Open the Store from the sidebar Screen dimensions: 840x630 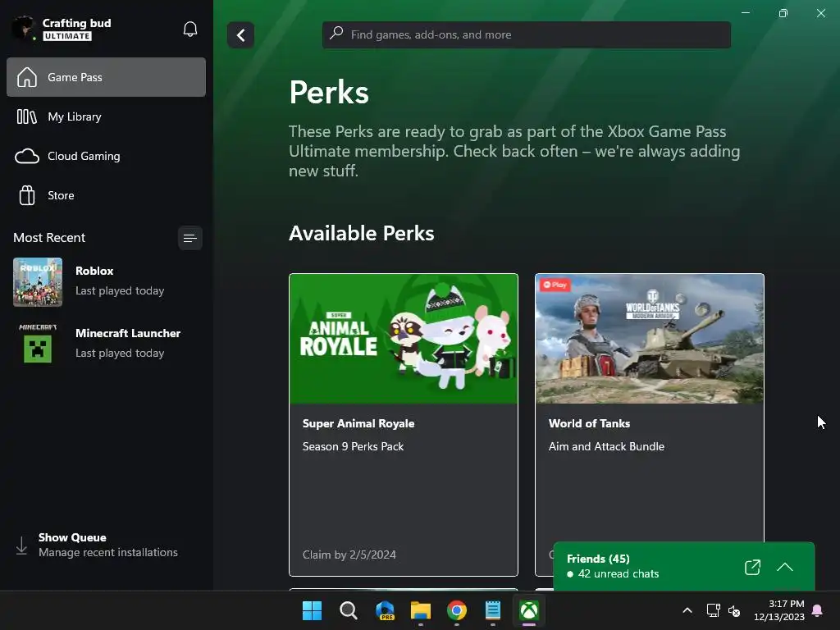106,195
